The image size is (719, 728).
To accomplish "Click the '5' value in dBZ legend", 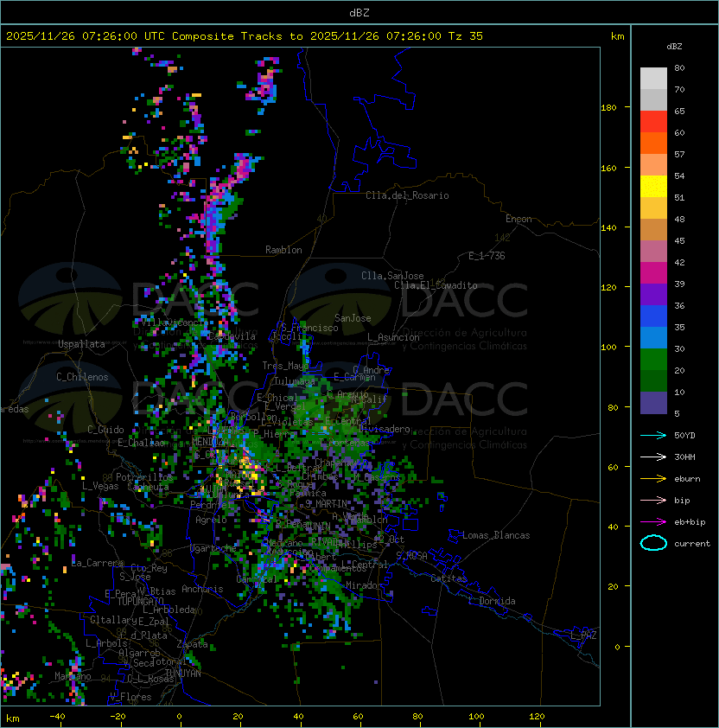I will click(x=678, y=413).
